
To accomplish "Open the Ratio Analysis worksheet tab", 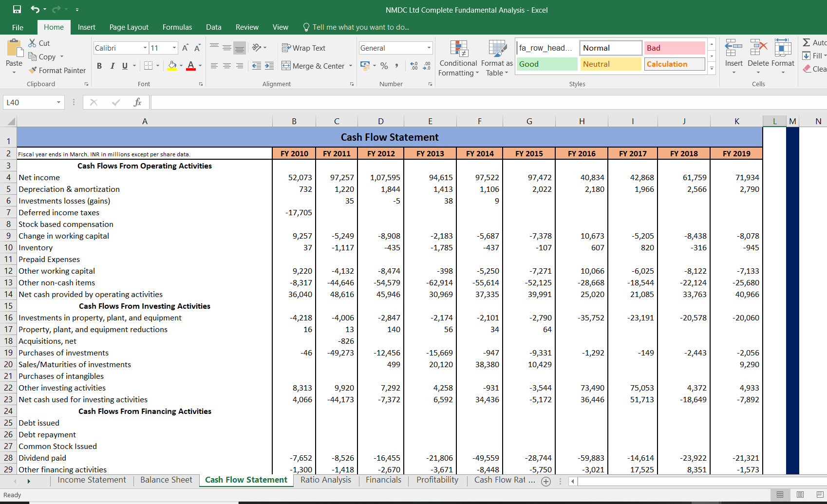I will pyautogui.click(x=325, y=480).
